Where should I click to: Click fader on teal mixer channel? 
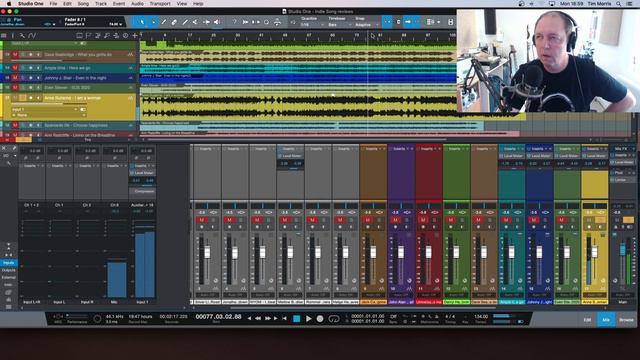click(511, 252)
